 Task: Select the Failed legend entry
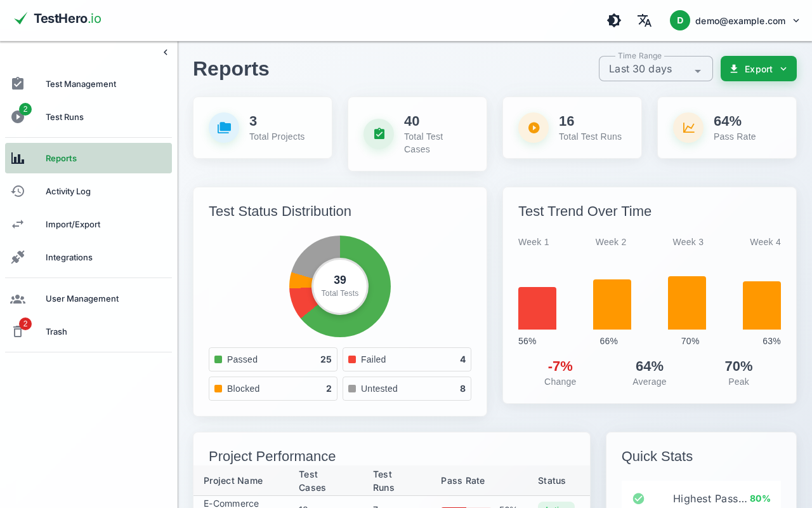tap(407, 359)
